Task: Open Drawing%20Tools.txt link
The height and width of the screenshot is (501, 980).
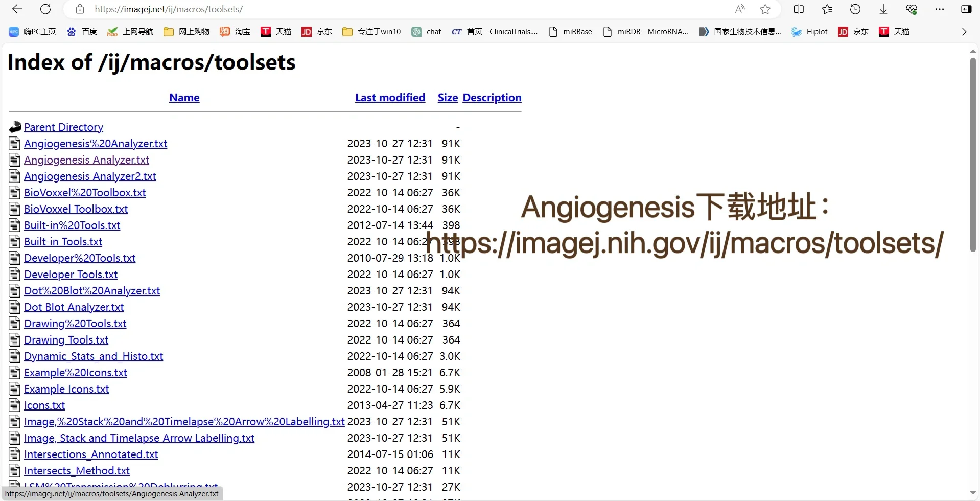Action: tap(75, 324)
